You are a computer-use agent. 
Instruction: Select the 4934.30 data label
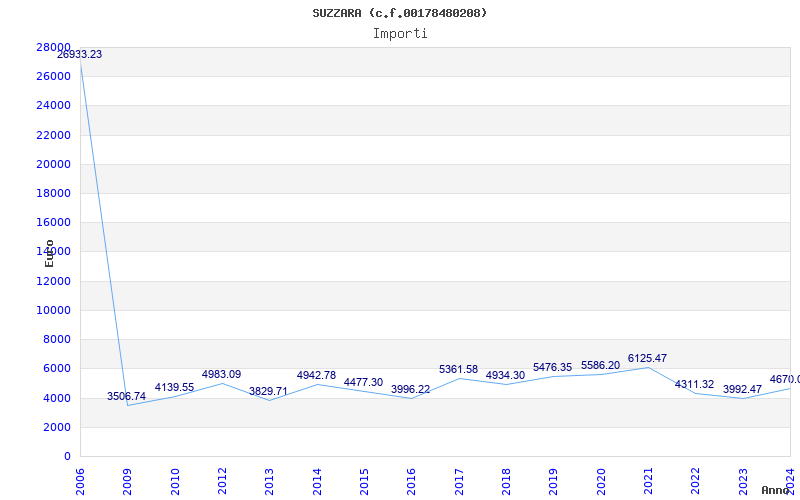click(x=505, y=376)
